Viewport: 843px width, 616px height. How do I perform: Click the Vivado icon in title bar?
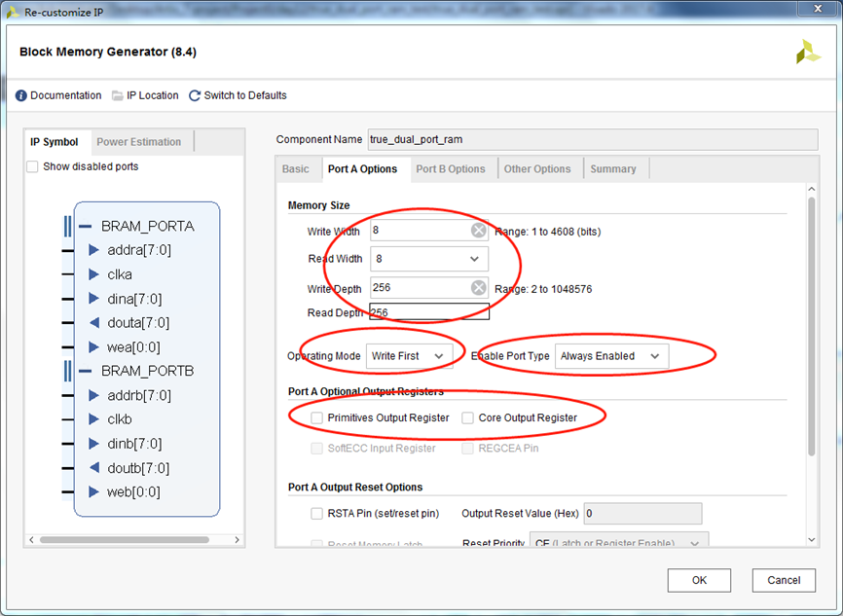coord(13,12)
